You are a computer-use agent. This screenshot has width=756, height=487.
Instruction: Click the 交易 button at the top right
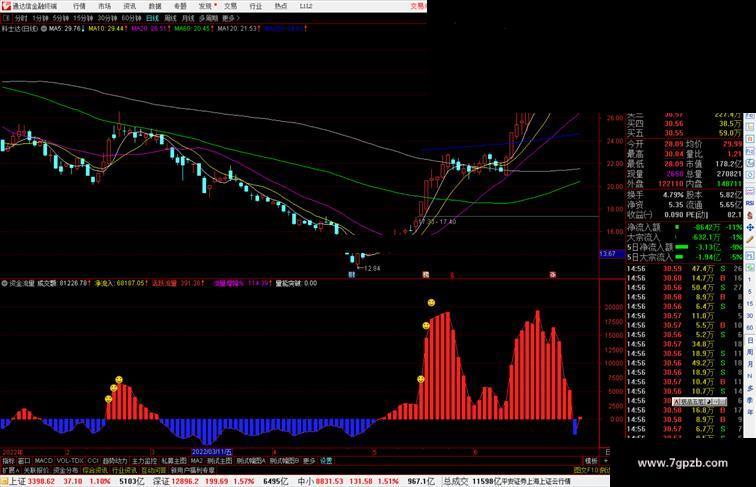click(418, 6)
